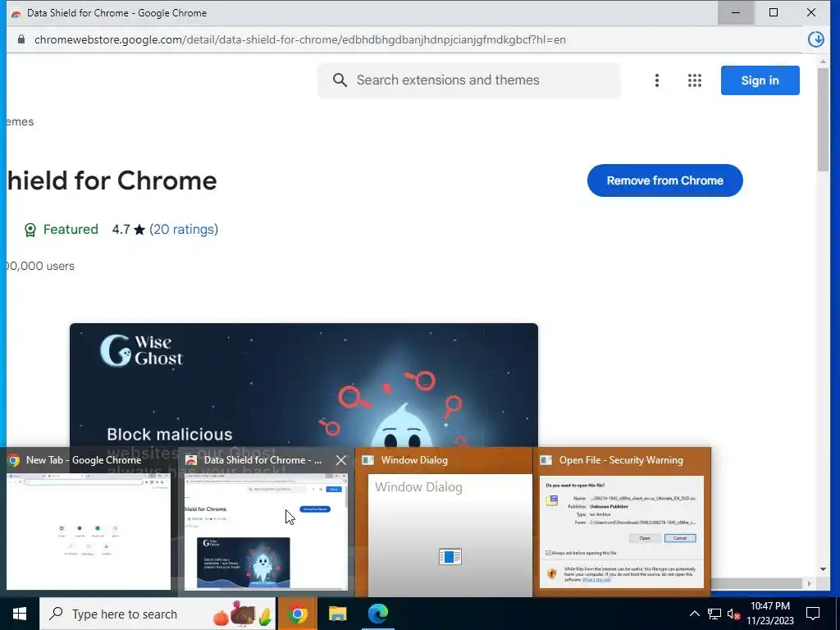Open the three-dot more options menu
Screen dimensions: 840x630
(657, 80)
